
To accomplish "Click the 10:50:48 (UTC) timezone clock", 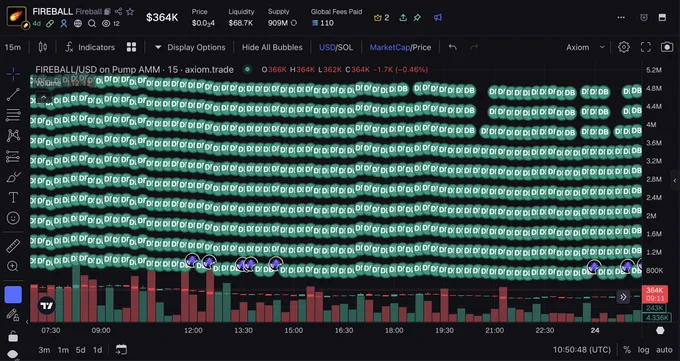I will [x=582, y=350].
